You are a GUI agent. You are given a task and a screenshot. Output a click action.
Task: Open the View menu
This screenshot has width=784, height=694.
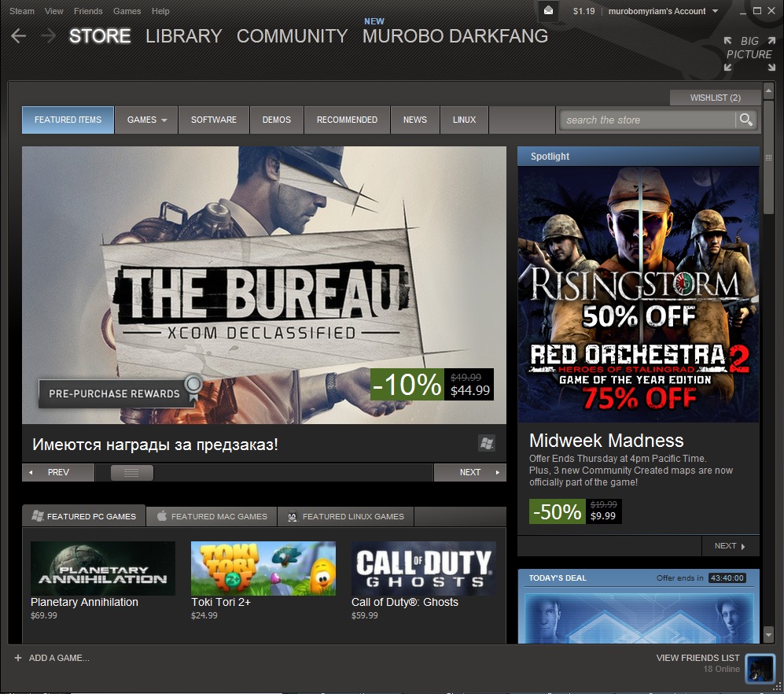point(53,11)
